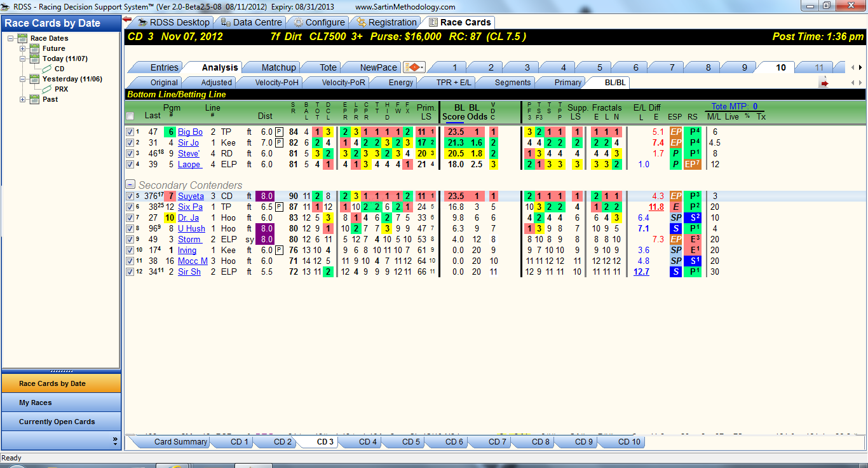Open the Data Centre tab
This screenshot has width=868, height=468.
pos(251,22)
